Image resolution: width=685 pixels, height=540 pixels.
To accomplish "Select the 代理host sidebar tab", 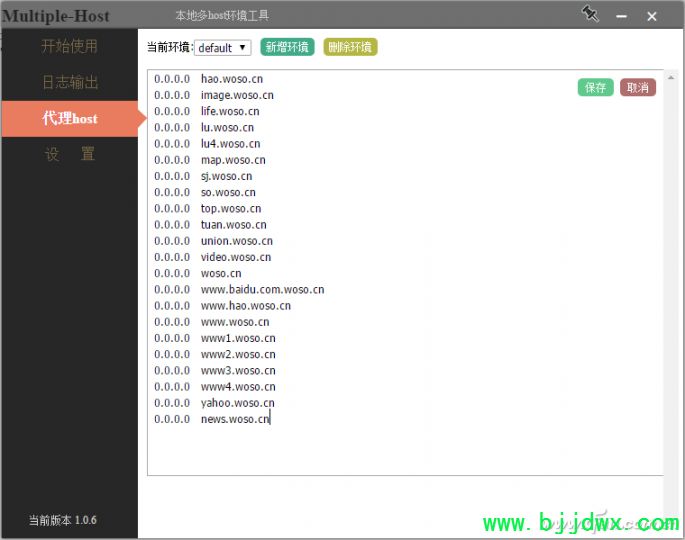I will pyautogui.click(x=69, y=118).
